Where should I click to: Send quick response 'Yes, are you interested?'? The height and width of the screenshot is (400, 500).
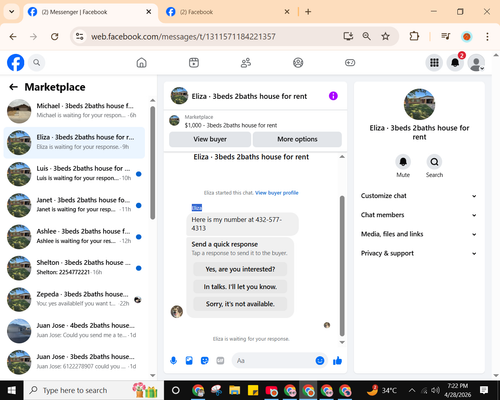pyautogui.click(x=240, y=269)
